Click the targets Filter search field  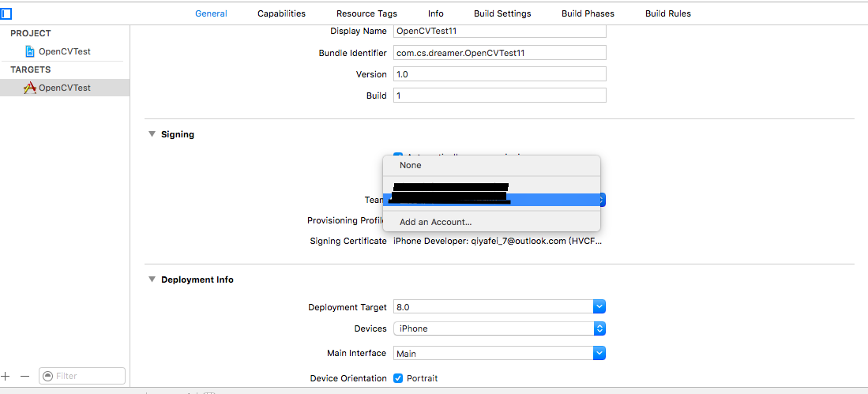82,376
